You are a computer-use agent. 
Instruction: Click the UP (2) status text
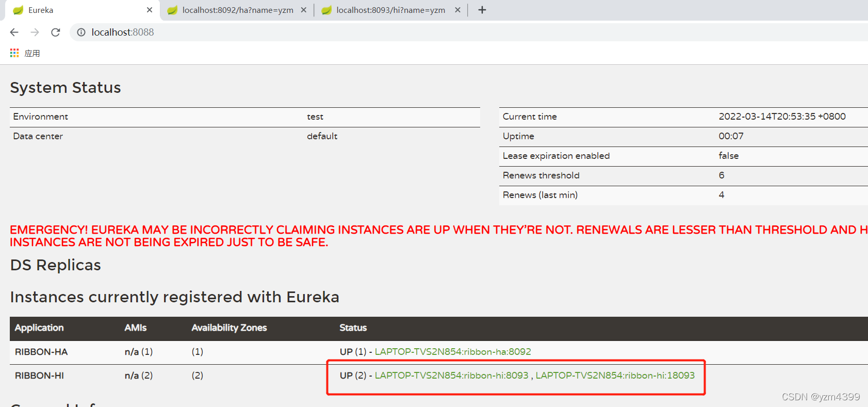(x=353, y=376)
